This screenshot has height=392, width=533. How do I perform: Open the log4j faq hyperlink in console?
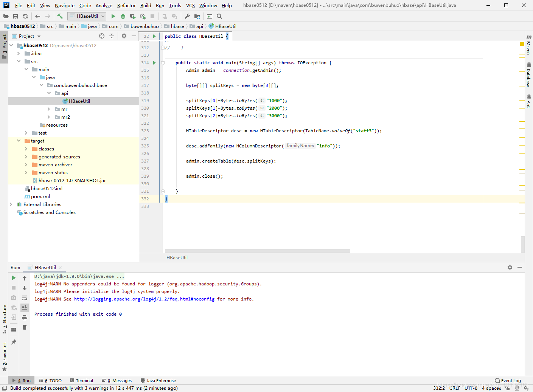[x=144, y=299]
